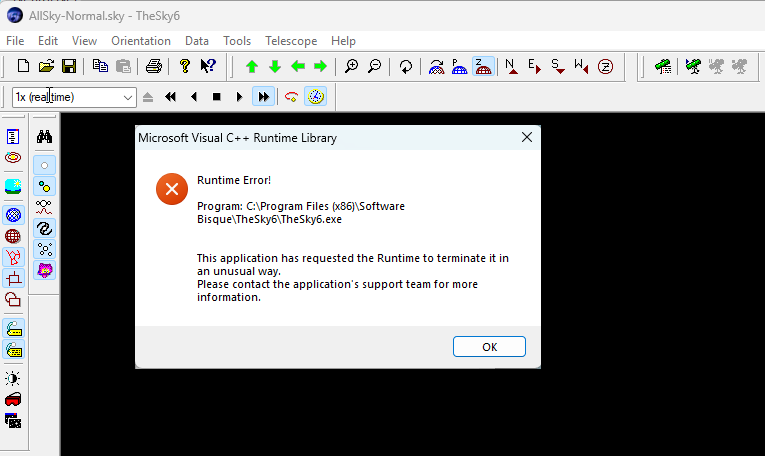The image size is (765, 456).
Task: Click the variable stars wavy icon
Action: [x=44, y=207]
